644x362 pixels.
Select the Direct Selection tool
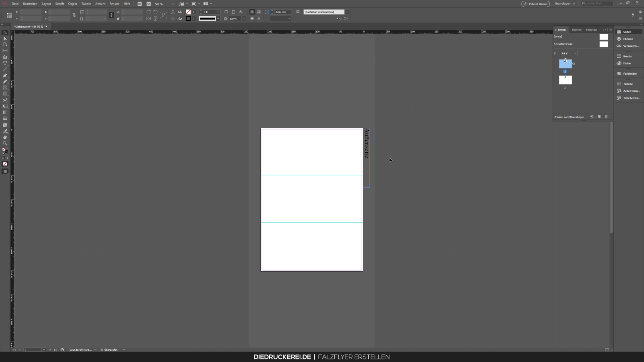(x=5, y=39)
